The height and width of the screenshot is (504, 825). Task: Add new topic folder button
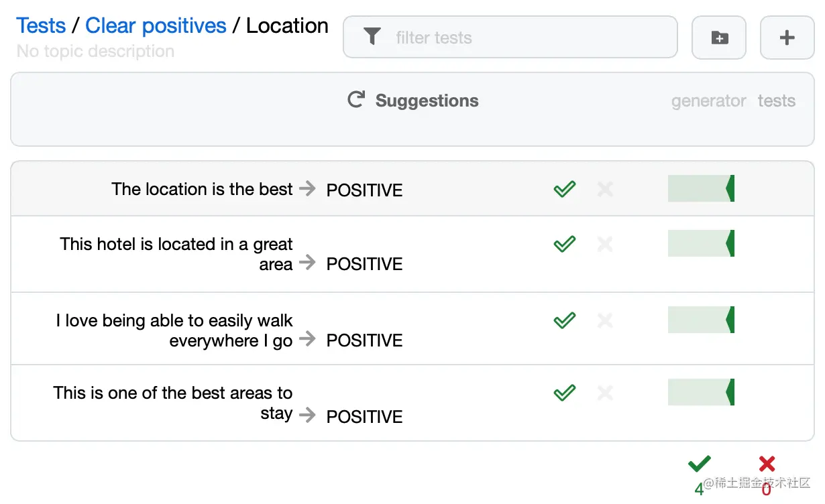tap(719, 38)
